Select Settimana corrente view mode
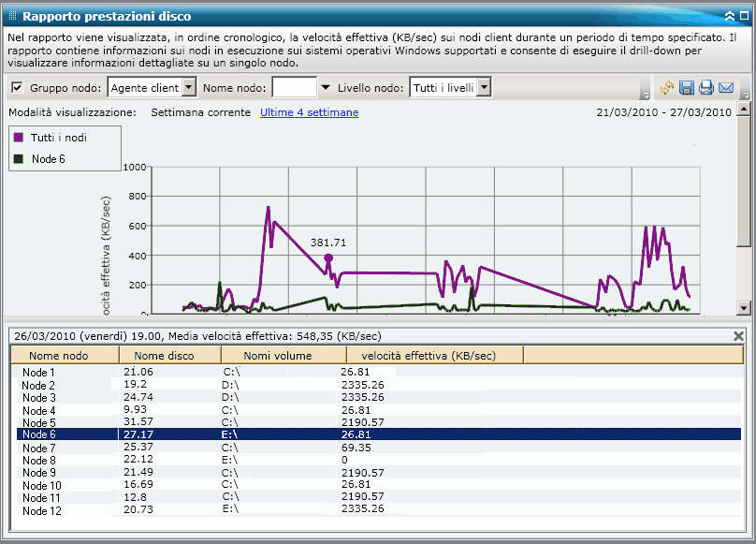Viewport: 756px width, 544px height. pos(200,112)
